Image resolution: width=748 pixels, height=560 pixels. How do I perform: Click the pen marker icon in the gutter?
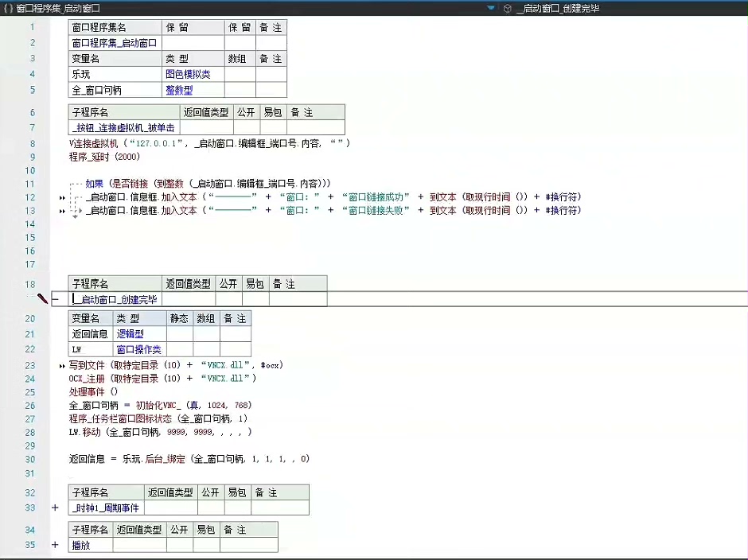click(42, 299)
